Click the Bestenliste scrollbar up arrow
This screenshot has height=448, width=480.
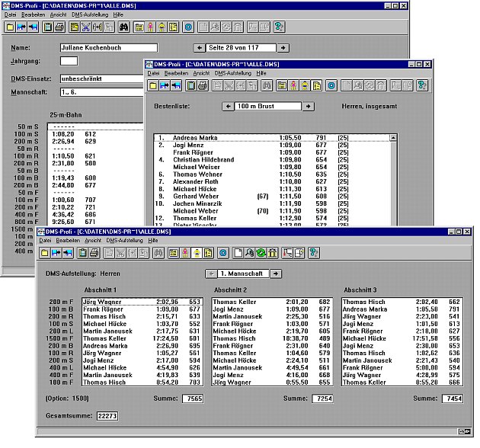tap(393, 138)
